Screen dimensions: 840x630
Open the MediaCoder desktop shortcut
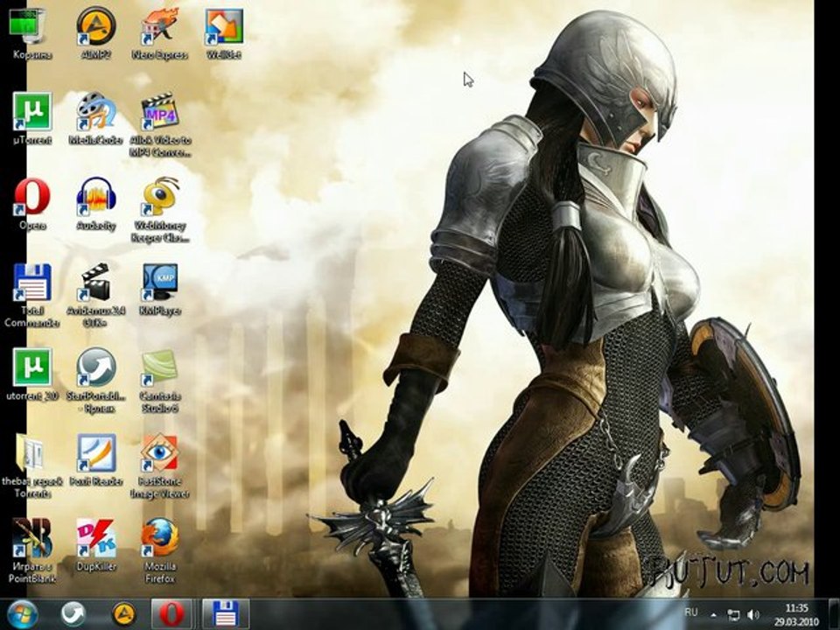tap(96, 118)
